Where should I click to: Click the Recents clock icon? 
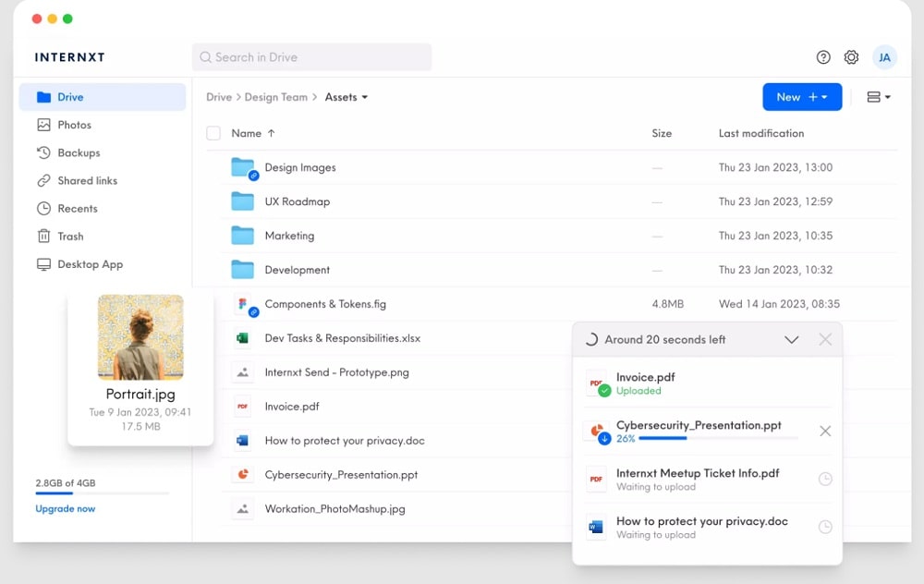click(43, 209)
